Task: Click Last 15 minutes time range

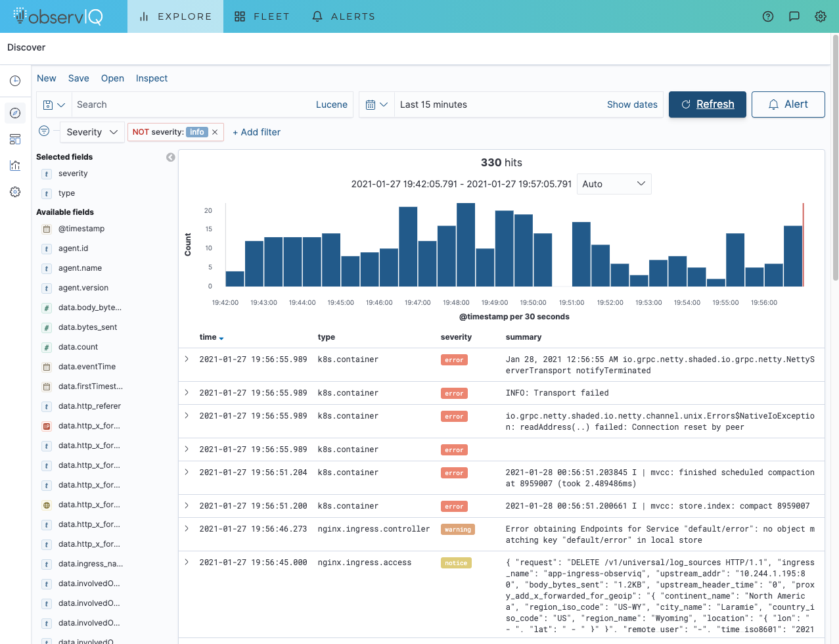Action: click(434, 104)
